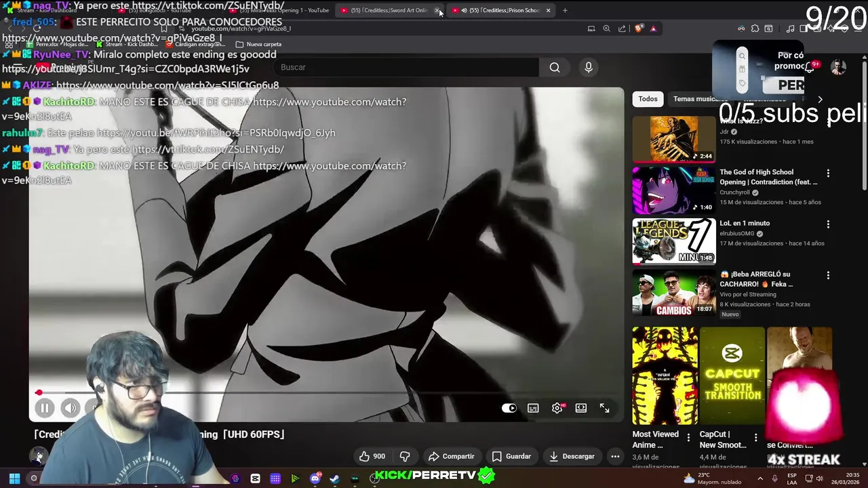Click the share page icon in address bar
Screen dimensions: 868x488
622,28
